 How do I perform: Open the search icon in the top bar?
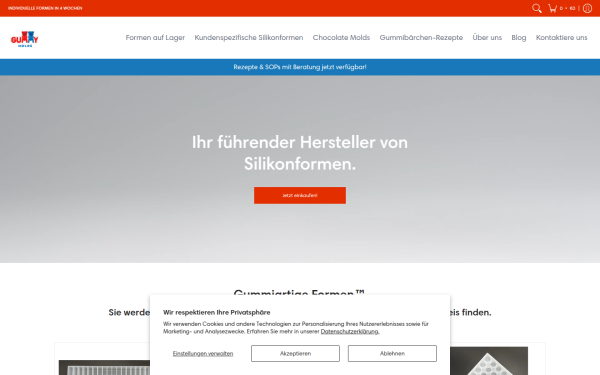(x=536, y=8)
